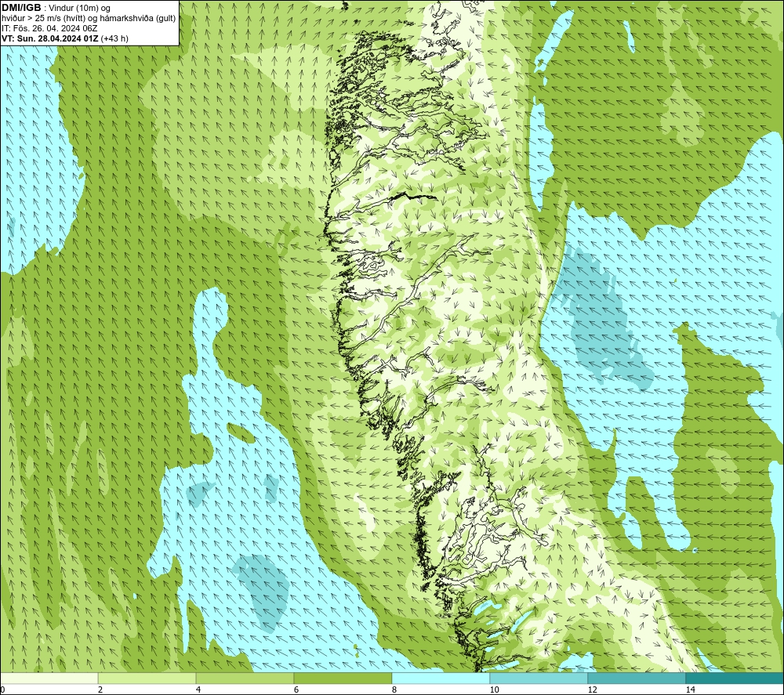This screenshot has width=784, height=695.
Task: Click the legend scale label '6'
Action: 296,690
